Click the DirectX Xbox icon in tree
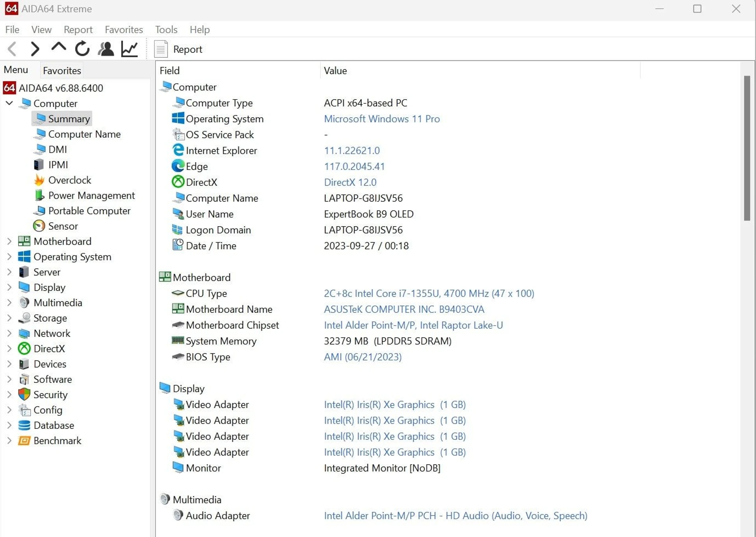756x537 pixels. tap(24, 349)
